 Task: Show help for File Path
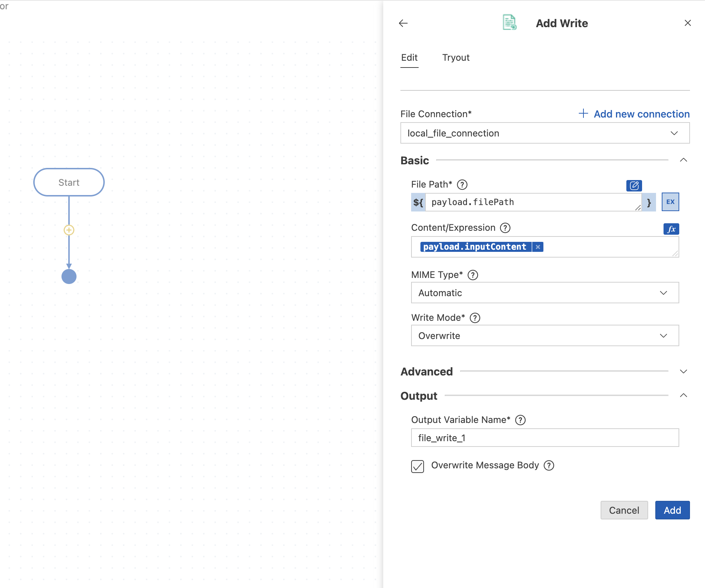(462, 185)
